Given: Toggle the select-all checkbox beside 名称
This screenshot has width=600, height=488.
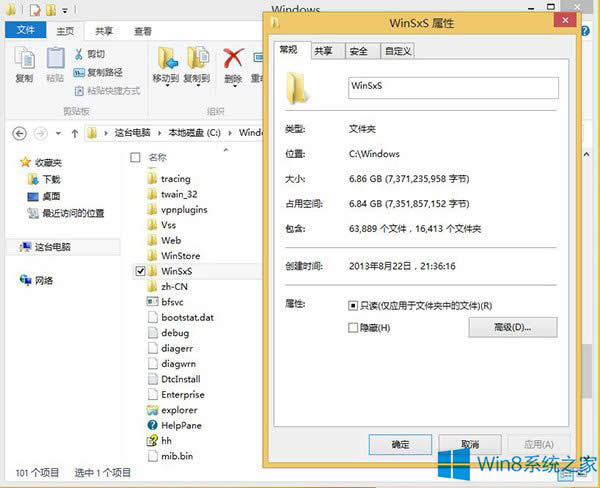Looking at the screenshot, I should pyautogui.click(x=135, y=157).
